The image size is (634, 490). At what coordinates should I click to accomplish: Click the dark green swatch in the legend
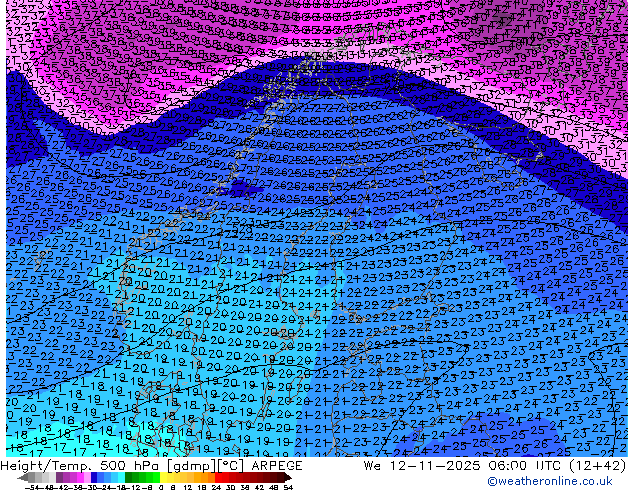128,477
